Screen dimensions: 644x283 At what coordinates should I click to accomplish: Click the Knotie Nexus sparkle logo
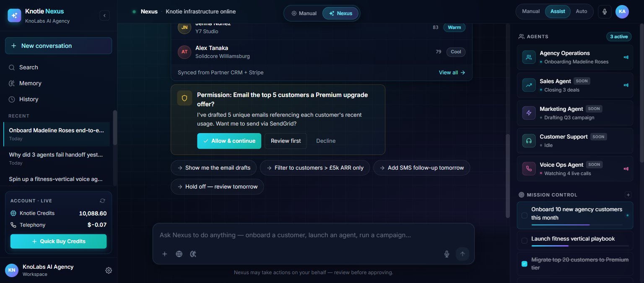coord(14,15)
